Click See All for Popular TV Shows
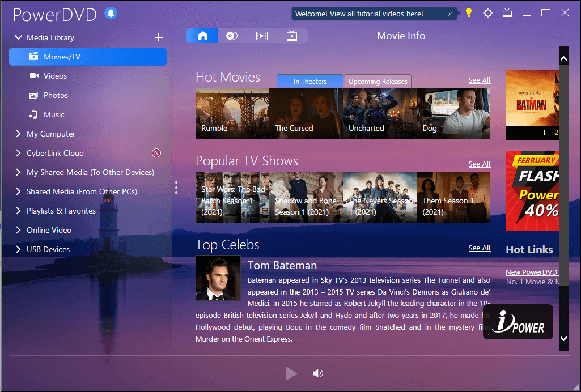 (x=479, y=164)
